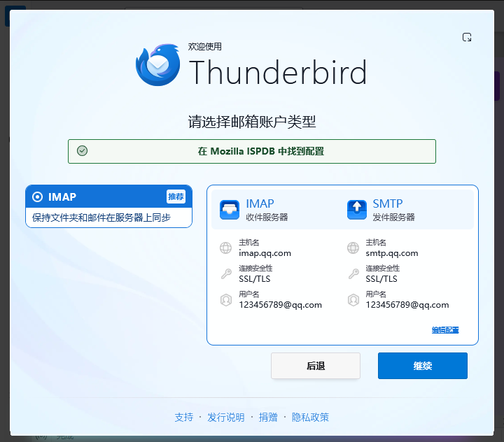The image size is (504, 442).
Task: Click the IMAP username 123456789@qq.com
Action: click(x=280, y=305)
